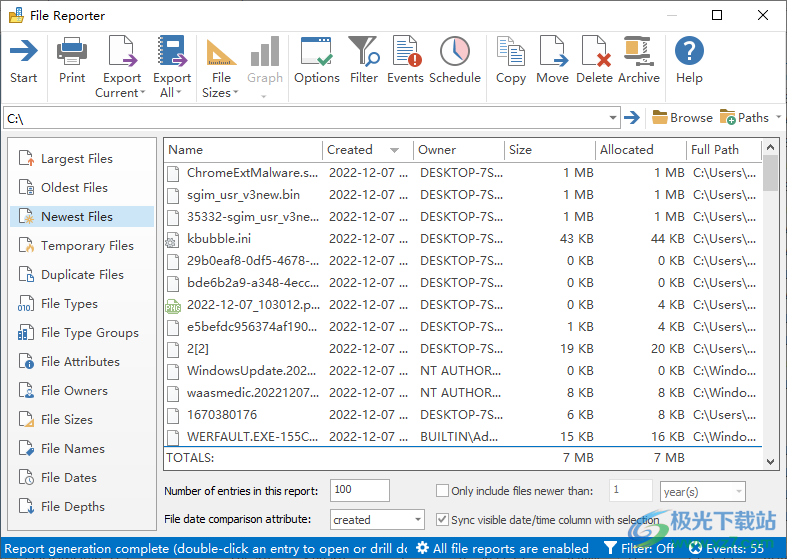
Task: Open the Schedule clock icon
Action: pos(455,51)
